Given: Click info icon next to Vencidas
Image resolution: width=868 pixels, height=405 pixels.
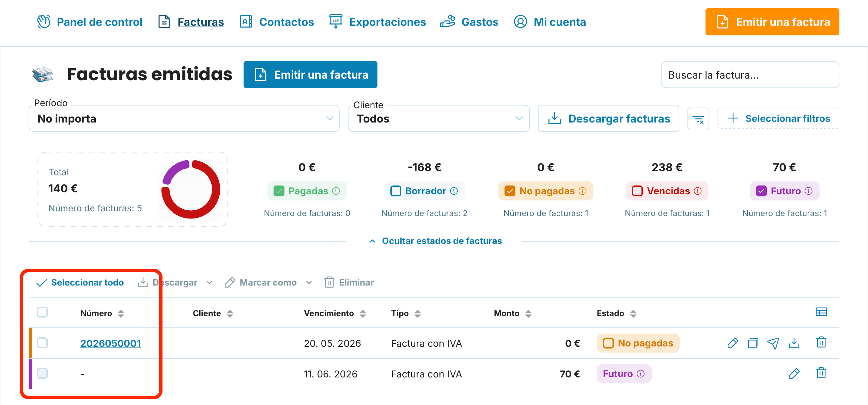Looking at the screenshot, I should 698,191.
